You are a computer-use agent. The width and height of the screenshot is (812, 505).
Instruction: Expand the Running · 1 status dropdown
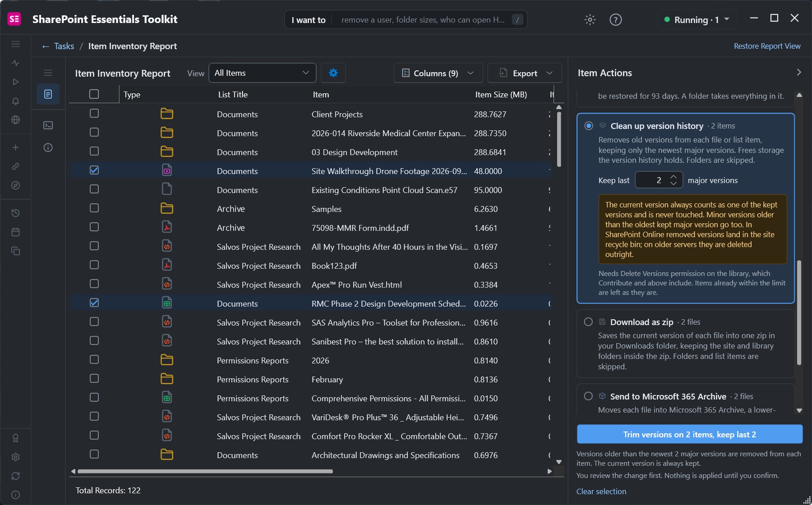(x=697, y=19)
